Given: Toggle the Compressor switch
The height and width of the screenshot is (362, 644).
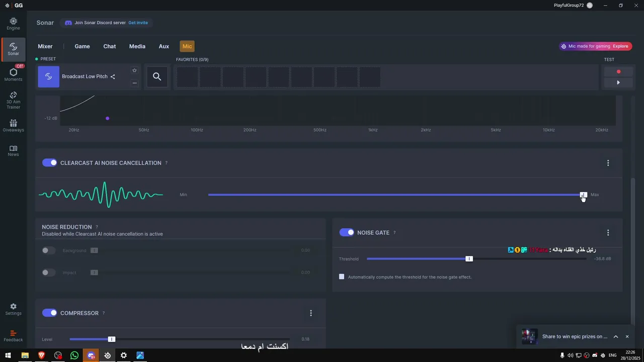Looking at the screenshot, I should [x=49, y=313].
